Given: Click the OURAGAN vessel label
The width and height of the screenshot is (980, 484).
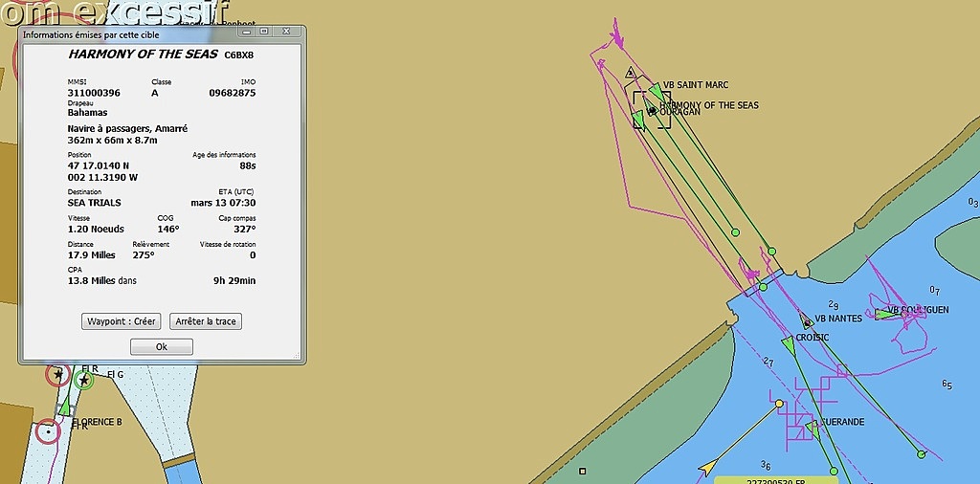Looking at the screenshot, I should pyautogui.click(x=679, y=113).
